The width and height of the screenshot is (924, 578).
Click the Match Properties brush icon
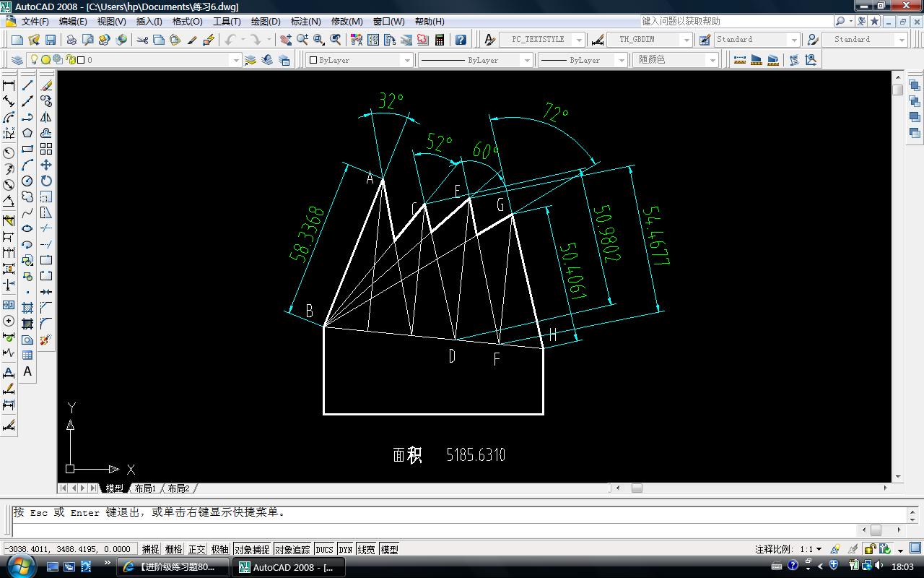point(193,40)
